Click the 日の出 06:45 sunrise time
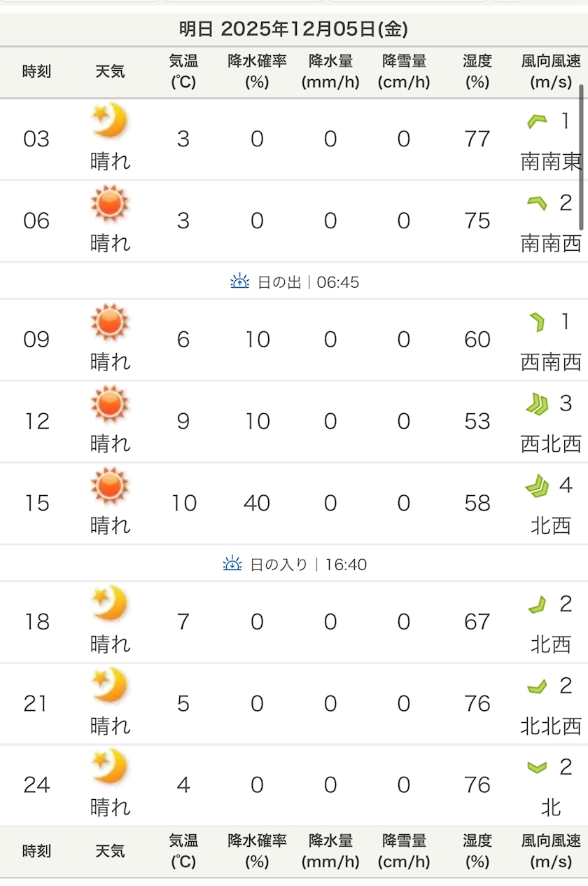 (x=308, y=282)
